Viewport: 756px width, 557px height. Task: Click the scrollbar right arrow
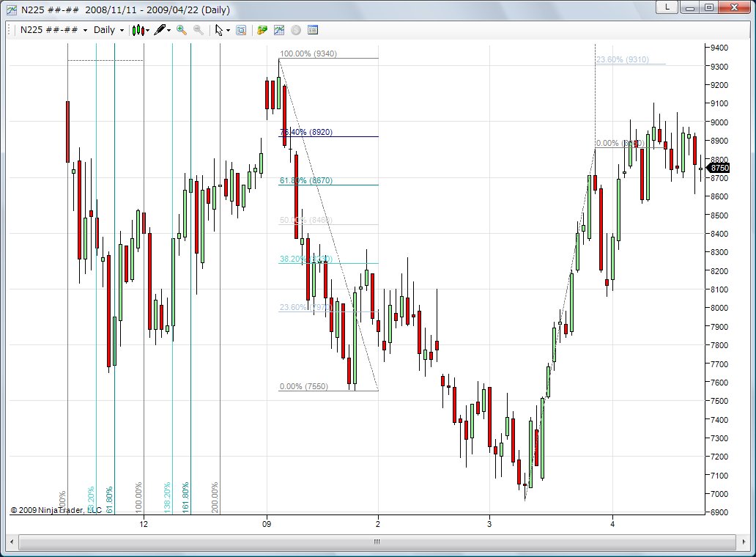[x=731, y=542]
